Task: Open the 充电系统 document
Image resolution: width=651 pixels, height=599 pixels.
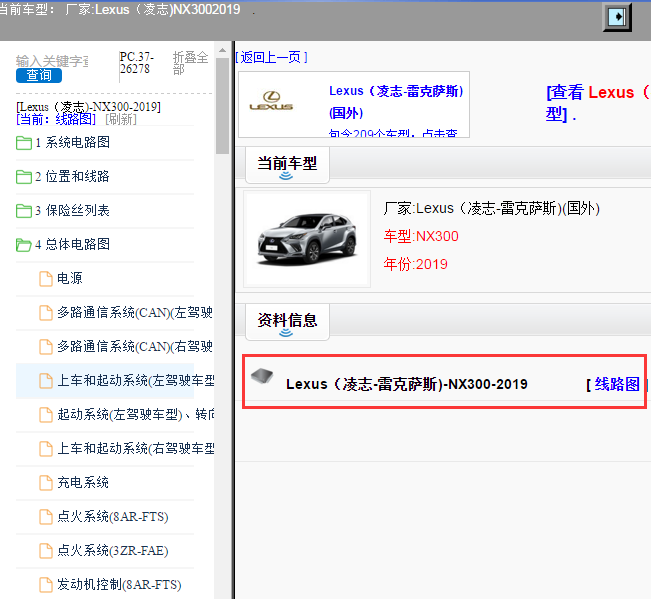Action: pos(83,482)
